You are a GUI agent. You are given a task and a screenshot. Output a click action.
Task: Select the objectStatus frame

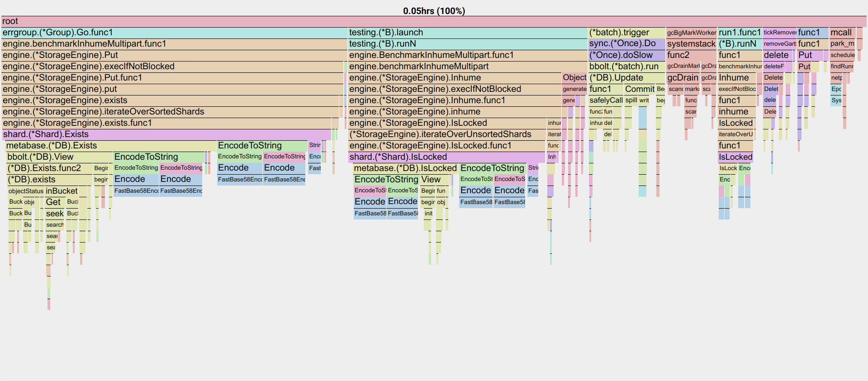[x=26, y=191]
